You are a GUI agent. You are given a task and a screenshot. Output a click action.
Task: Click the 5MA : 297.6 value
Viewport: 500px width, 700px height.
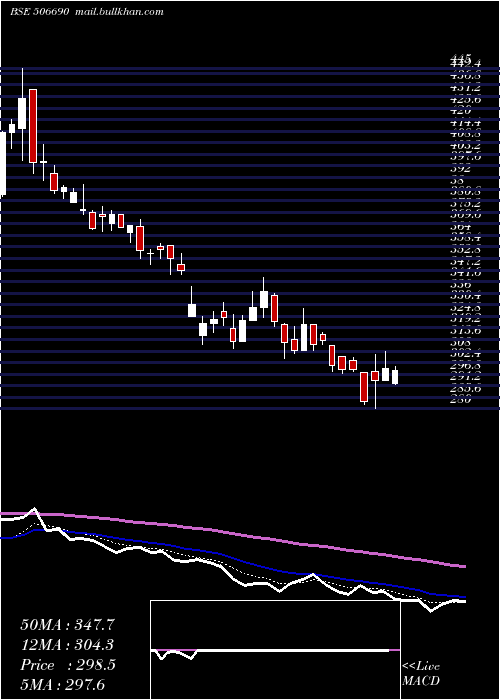tap(63, 685)
